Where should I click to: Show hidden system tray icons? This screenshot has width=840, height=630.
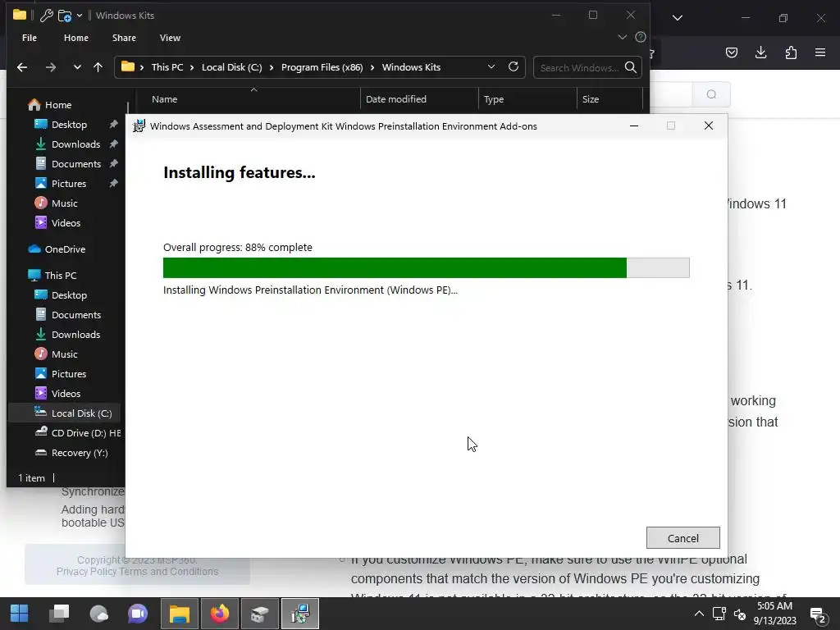tap(699, 614)
